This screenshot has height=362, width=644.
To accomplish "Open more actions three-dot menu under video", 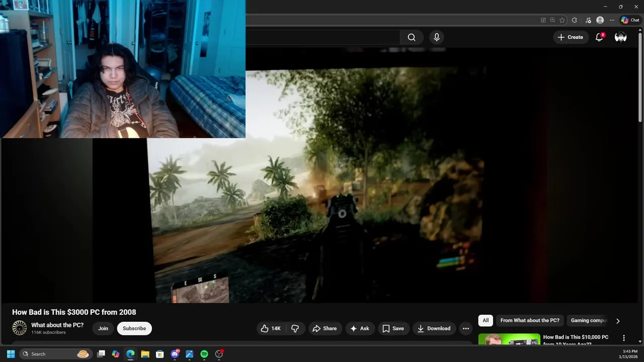I will [x=466, y=328].
